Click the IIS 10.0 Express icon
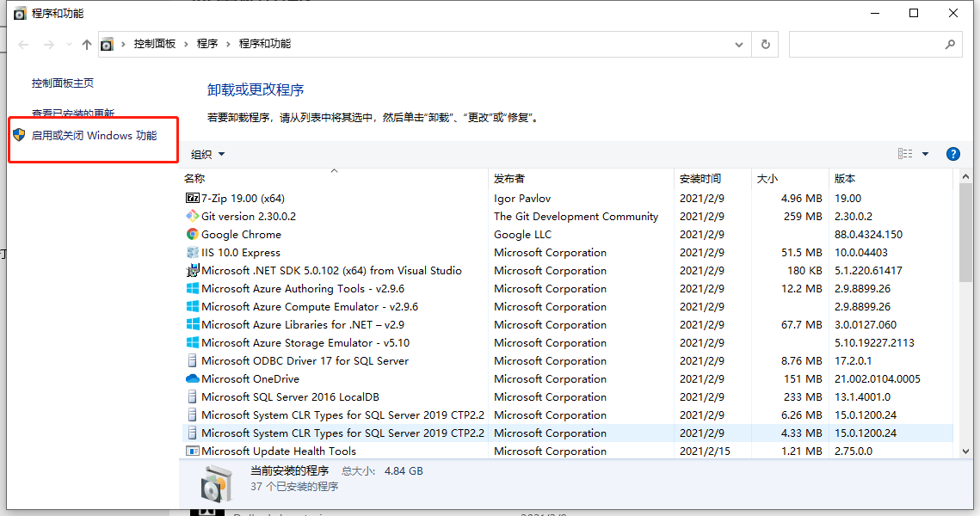 193,252
